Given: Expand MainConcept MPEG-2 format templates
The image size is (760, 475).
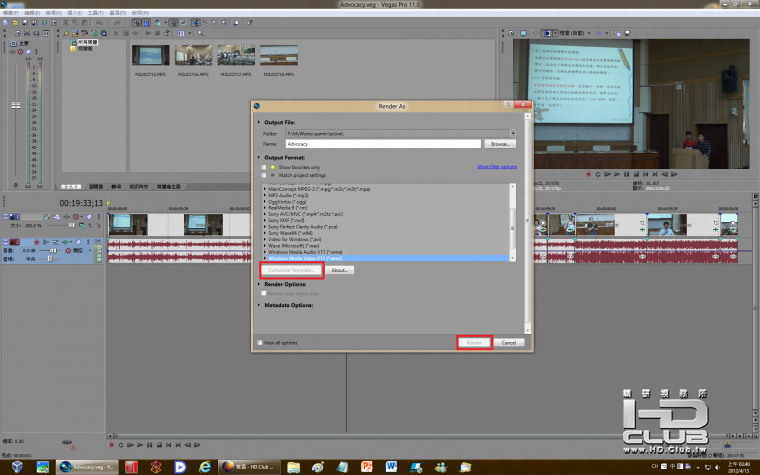Looking at the screenshot, I should coord(265,189).
